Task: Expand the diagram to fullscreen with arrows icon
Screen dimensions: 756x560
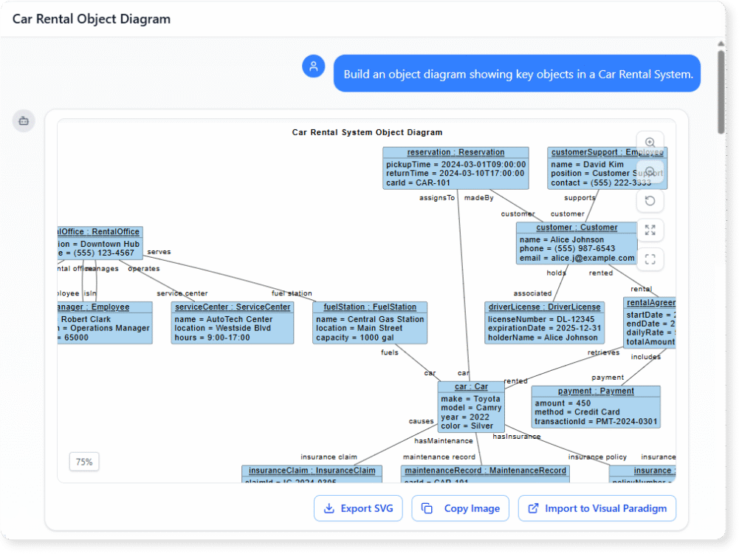Action: (650, 230)
